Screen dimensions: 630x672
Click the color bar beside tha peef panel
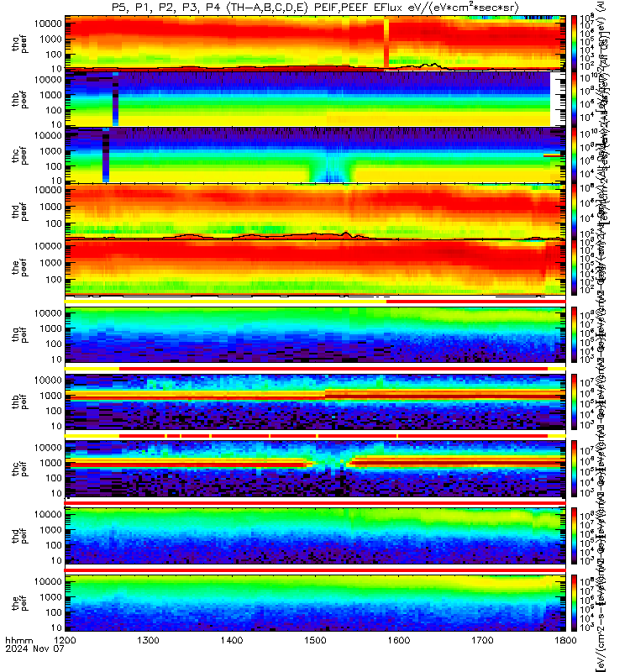[x=574, y=43]
